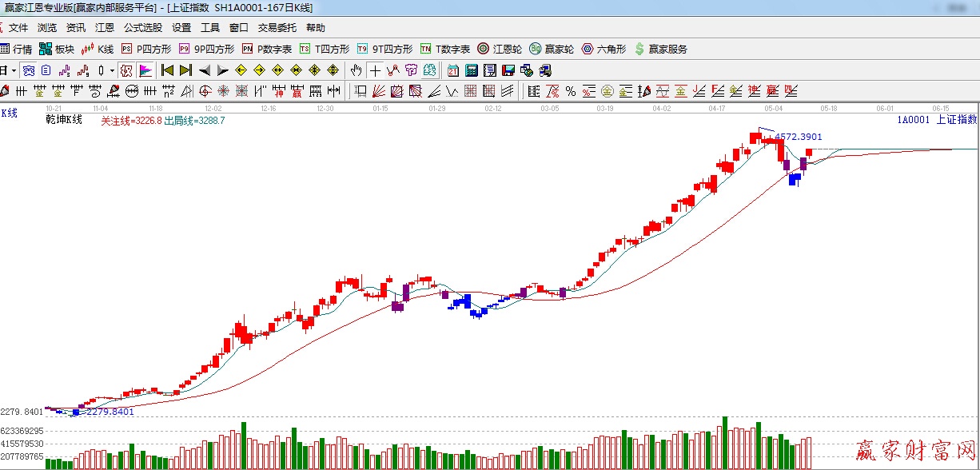Image resolution: width=980 pixels, height=470 pixels.
Task: Select the hand pan tool
Action: pos(357,70)
